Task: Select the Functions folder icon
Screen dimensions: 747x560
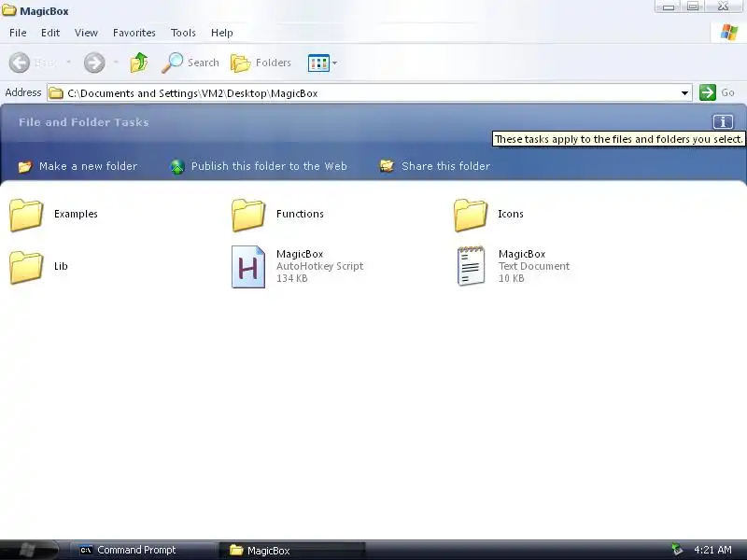Action: pos(248,215)
